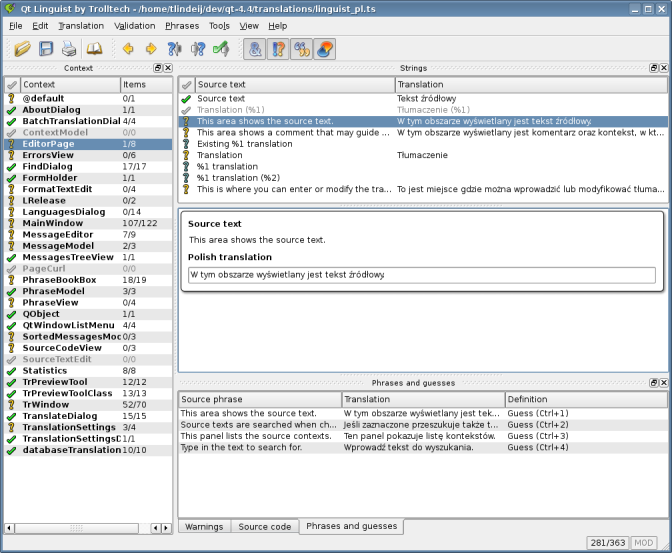Float the Context dock panel
The width and height of the screenshot is (672, 553).
coord(157,68)
